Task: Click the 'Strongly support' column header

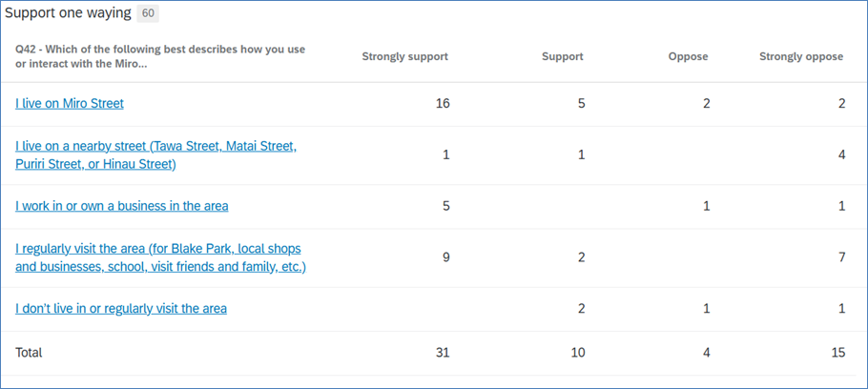Action: point(404,56)
